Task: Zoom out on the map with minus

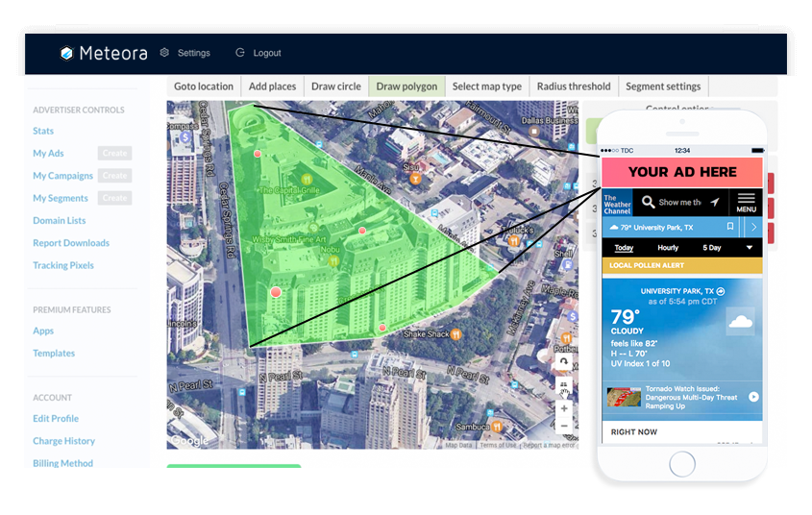Action: (564, 426)
